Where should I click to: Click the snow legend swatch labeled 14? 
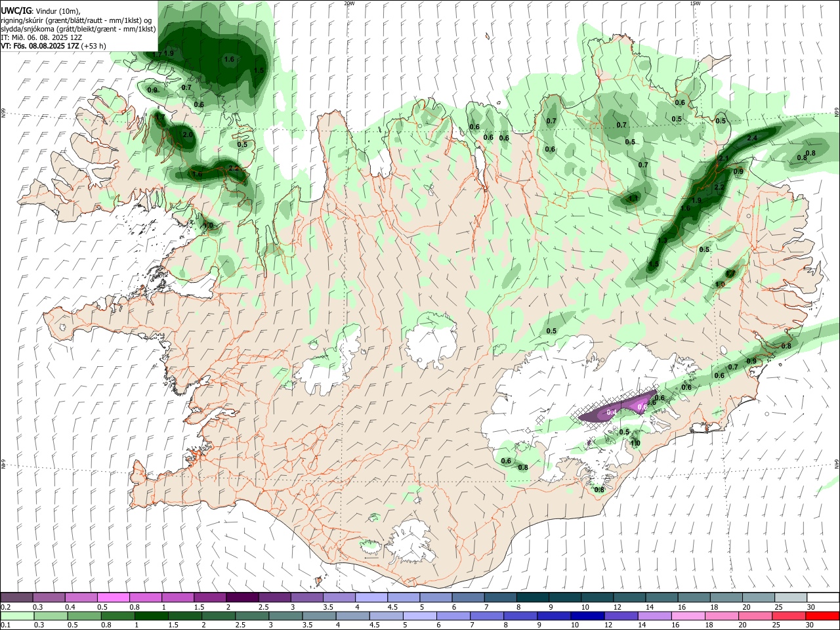(662, 597)
